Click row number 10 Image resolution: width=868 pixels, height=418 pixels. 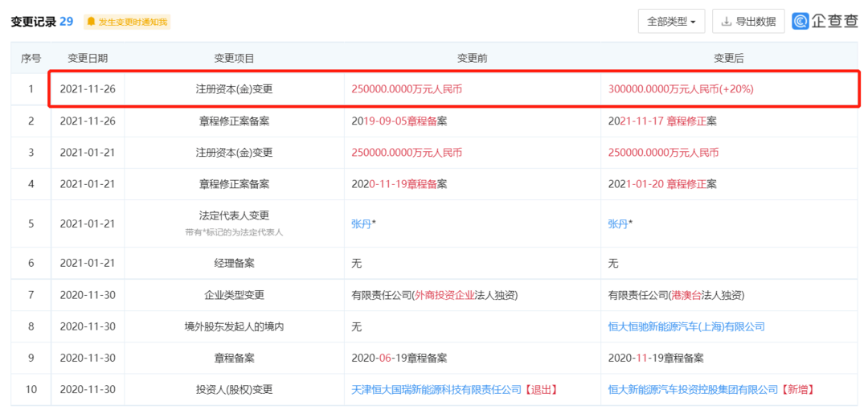pos(31,390)
